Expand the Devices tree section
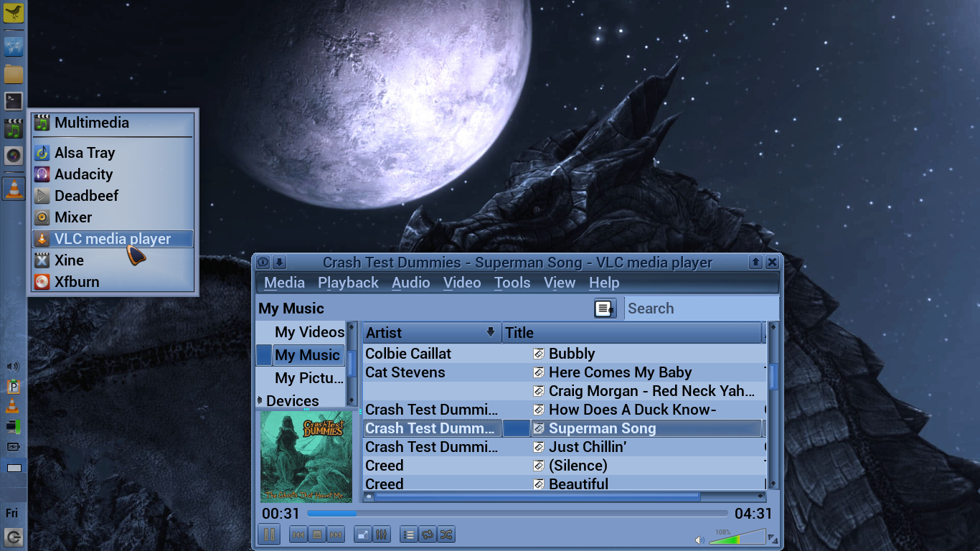Viewport: 980px width, 551px height. click(x=260, y=400)
